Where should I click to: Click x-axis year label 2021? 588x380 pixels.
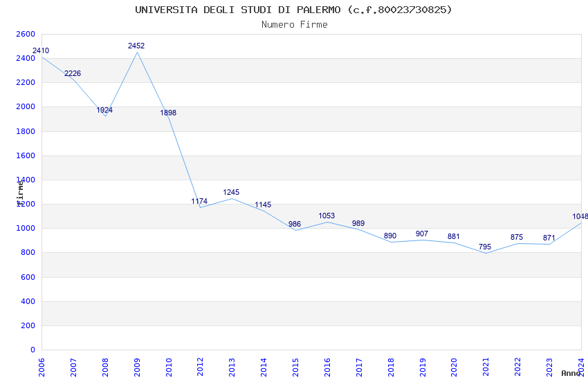click(486, 368)
